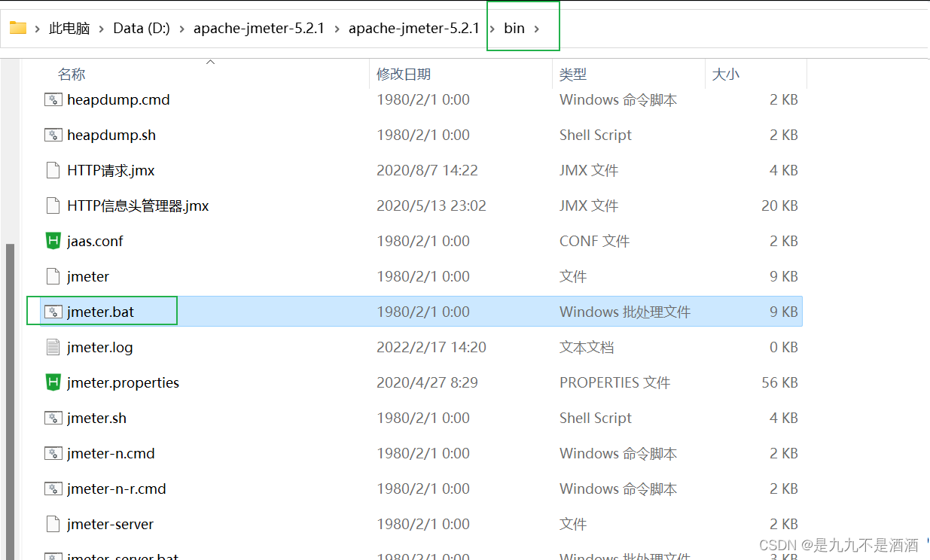Select the heapdump.cmd file name
Screen dimensions: 930x560
[x=118, y=99]
